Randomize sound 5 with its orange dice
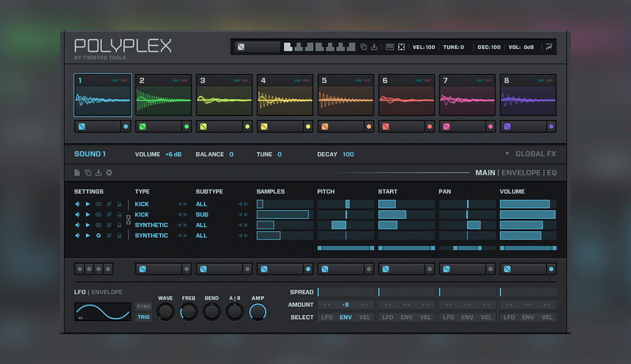The image size is (631, 364). pyautogui.click(x=325, y=127)
